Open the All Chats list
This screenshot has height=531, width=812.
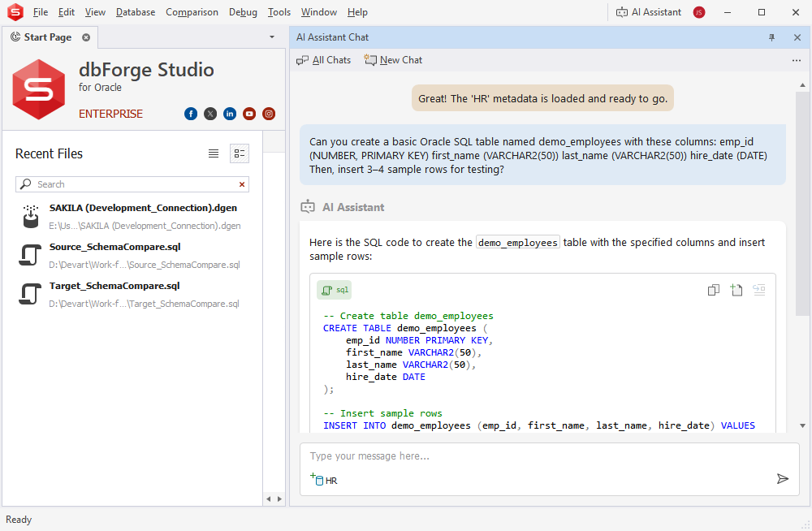[x=323, y=59]
